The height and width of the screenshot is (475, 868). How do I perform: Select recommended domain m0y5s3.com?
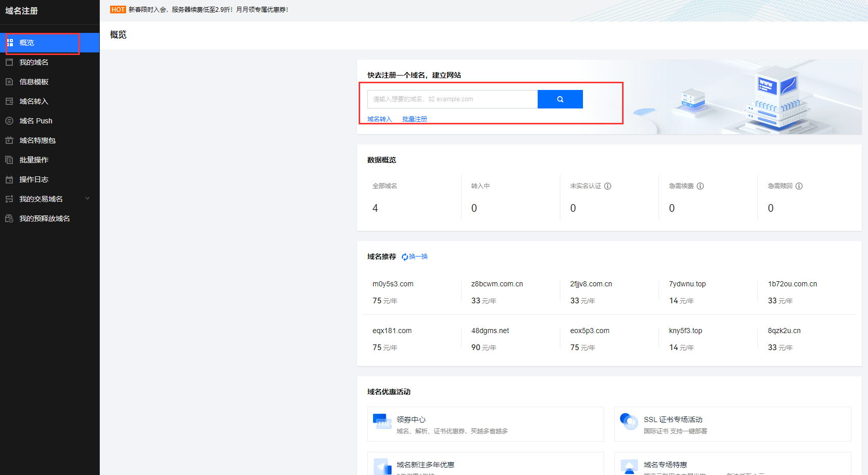(393, 284)
